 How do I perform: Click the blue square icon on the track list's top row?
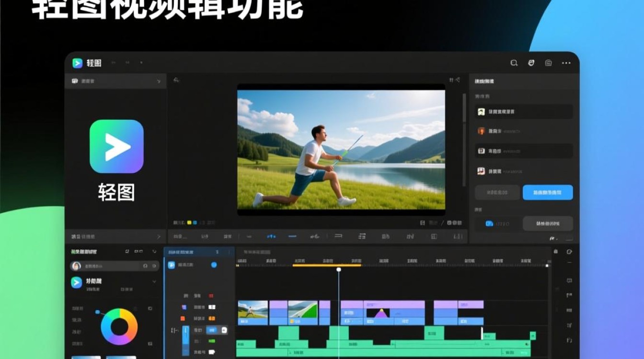click(x=171, y=265)
